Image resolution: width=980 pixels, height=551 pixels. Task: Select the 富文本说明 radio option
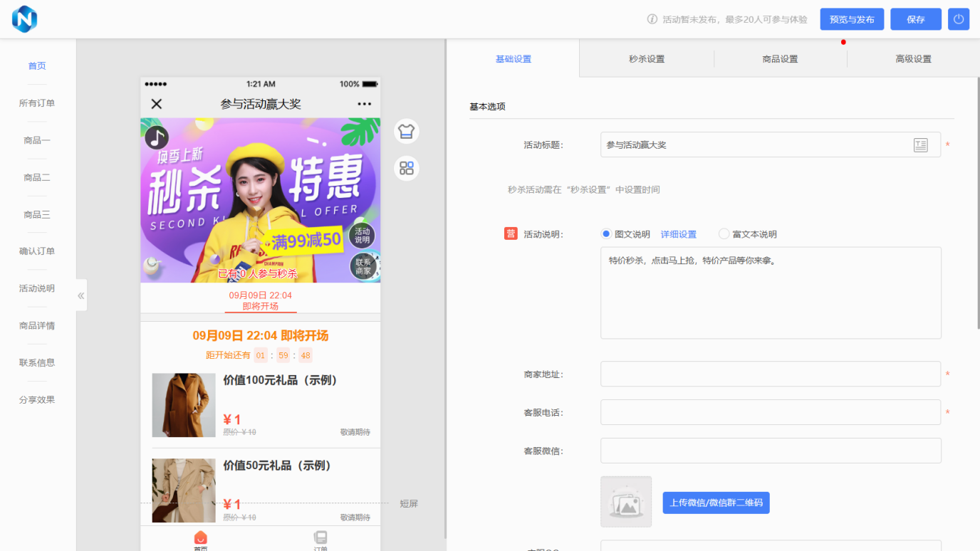click(x=724, y=234)
